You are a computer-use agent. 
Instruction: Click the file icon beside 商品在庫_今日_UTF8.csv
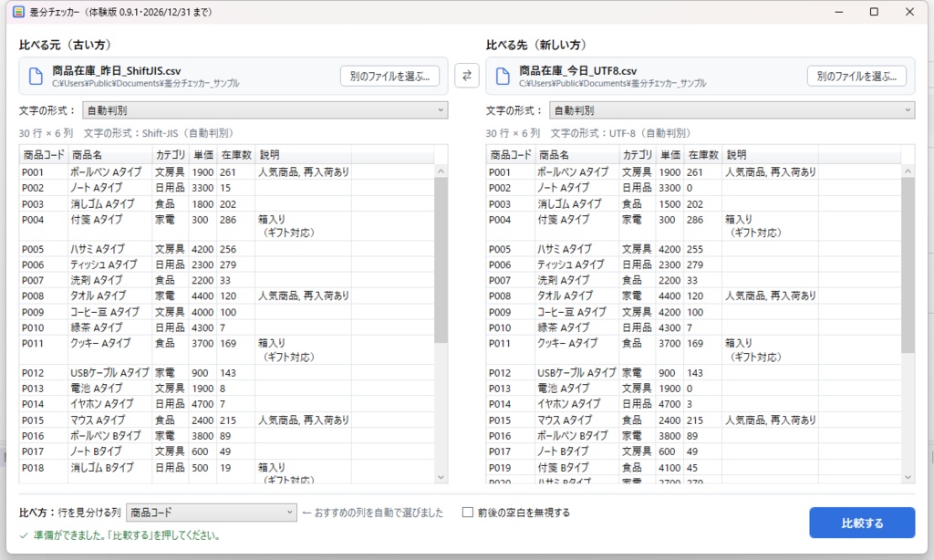[503, 77]
